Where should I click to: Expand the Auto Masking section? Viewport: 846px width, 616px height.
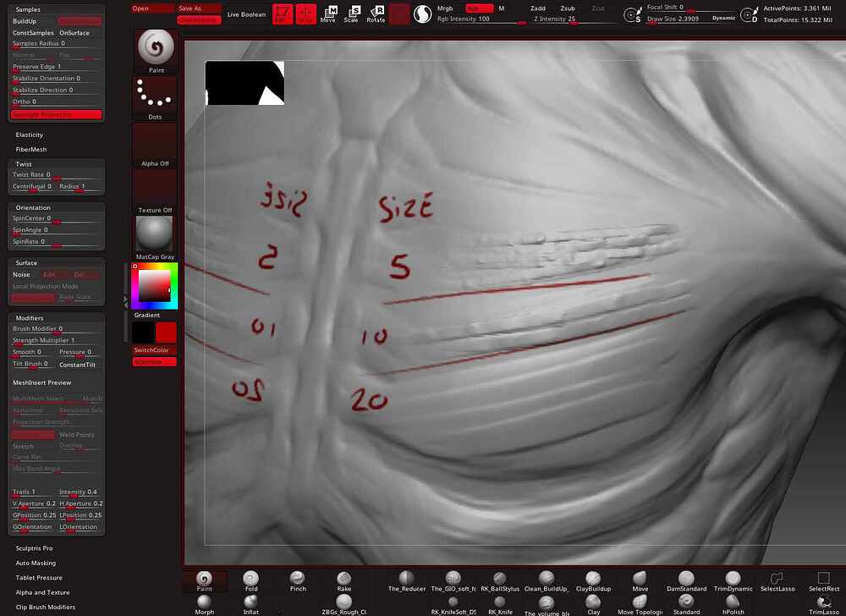coord(36,563)
